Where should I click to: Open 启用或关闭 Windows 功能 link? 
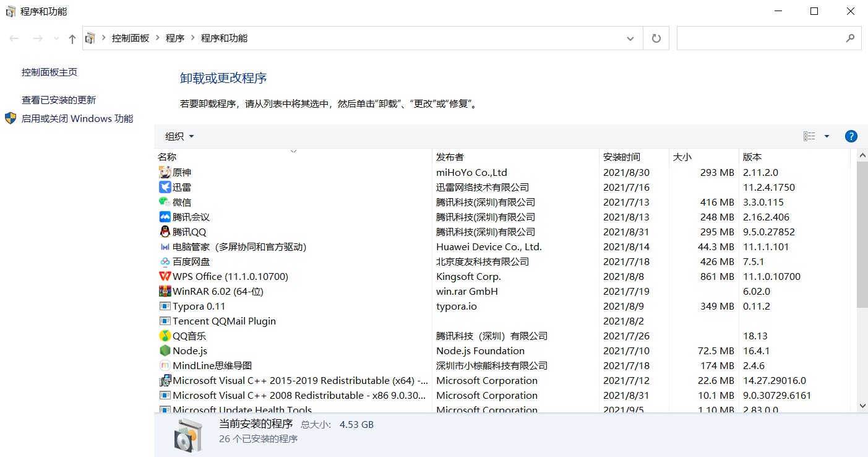click(x=77, y=119)
